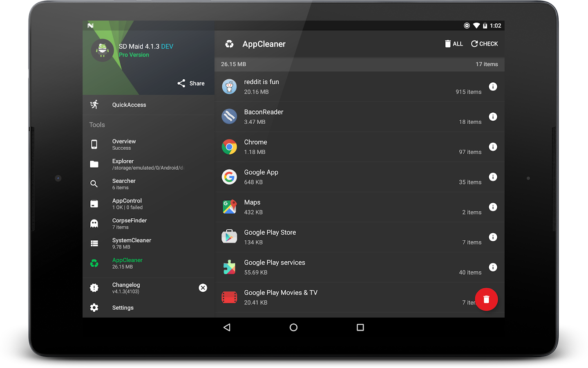The height and width of the screenshot is (368, 588).
Task: Tap the Google Play services puzzle icon
Action: 229,267
